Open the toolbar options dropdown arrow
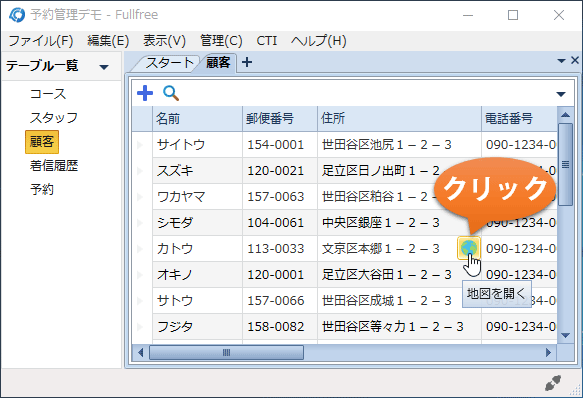The height and width of the screenshot is (398, 583). click(x=561, y=94)
